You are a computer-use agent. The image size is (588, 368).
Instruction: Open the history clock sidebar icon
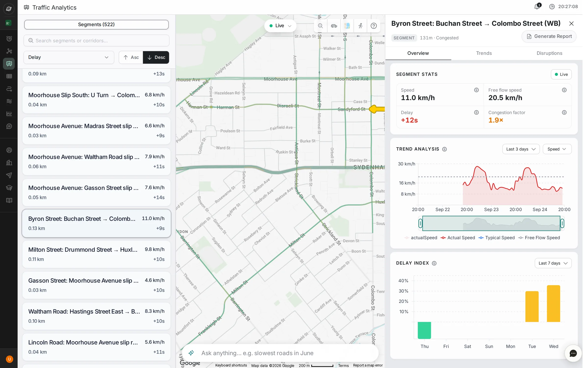pos(9,39)
